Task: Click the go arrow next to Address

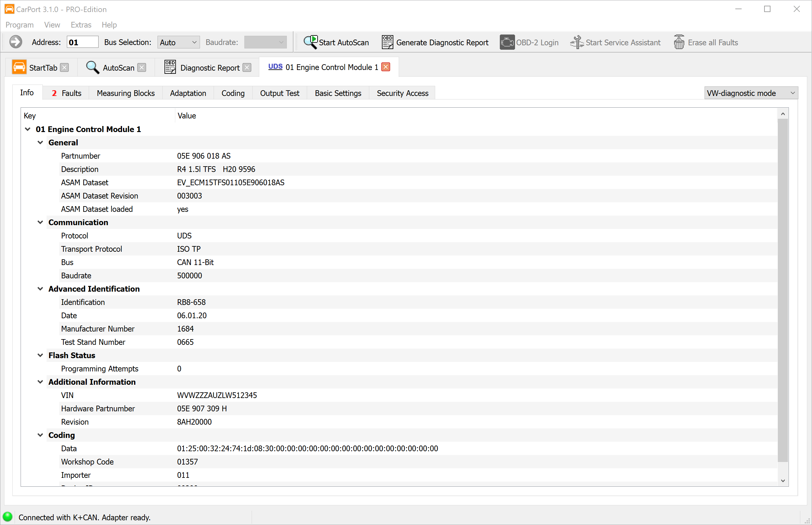Action: [15, 42]
